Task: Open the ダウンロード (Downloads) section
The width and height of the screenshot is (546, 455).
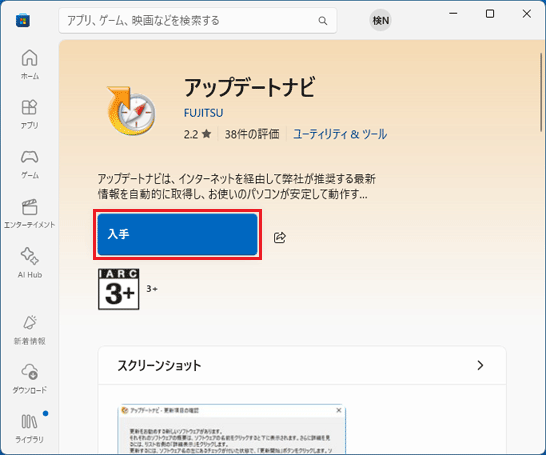Action: point(30,379)
